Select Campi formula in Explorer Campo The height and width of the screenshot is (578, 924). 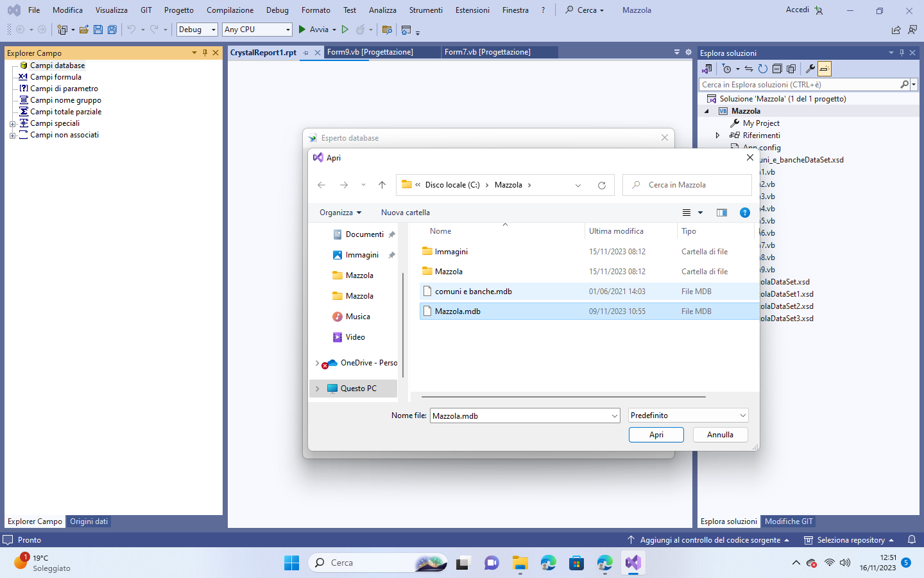pos(56,77)
